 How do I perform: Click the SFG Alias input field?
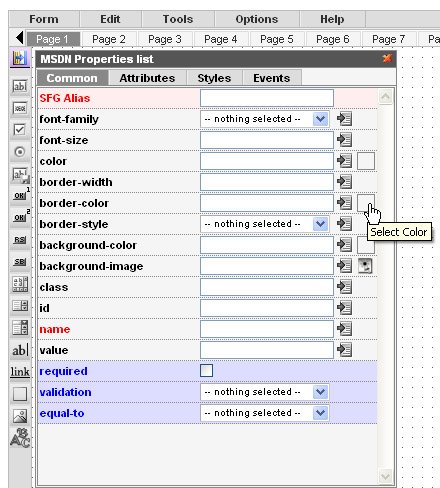tap(267, 98)
